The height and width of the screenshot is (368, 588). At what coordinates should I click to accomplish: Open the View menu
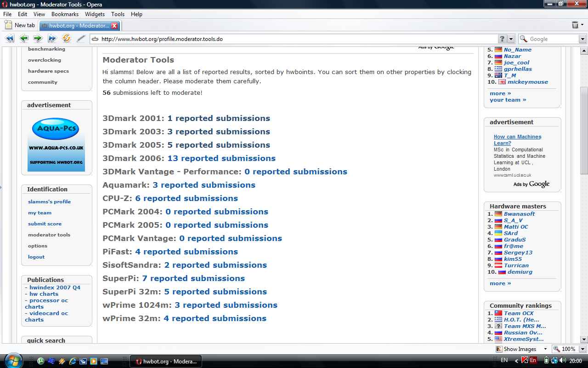tap(39, 14)
